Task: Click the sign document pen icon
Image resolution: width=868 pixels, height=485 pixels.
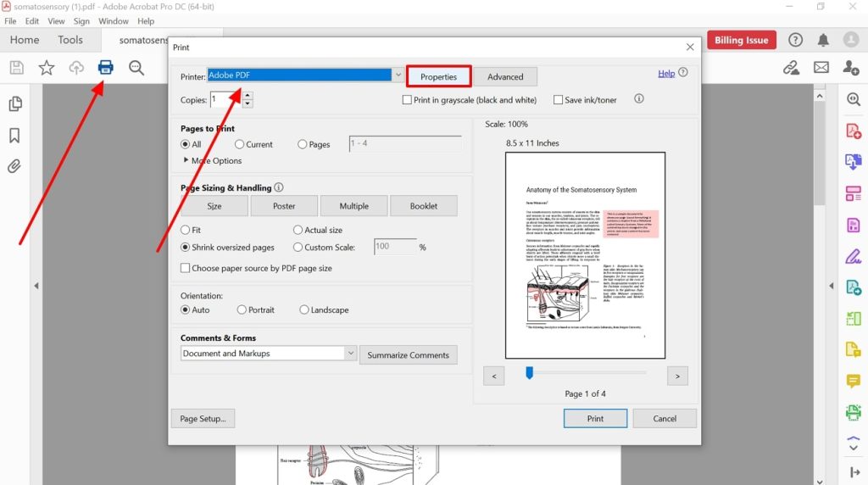Action: [x=791, y=68]
